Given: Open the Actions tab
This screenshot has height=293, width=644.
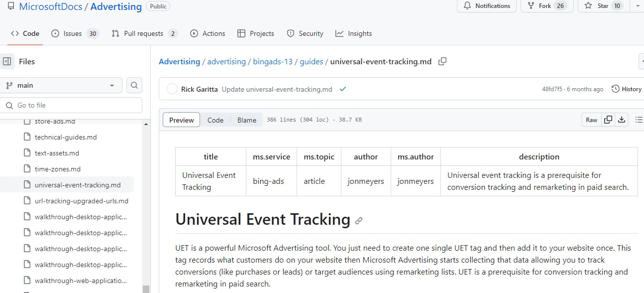Looking at the screenshot, I should click(208, 33).
